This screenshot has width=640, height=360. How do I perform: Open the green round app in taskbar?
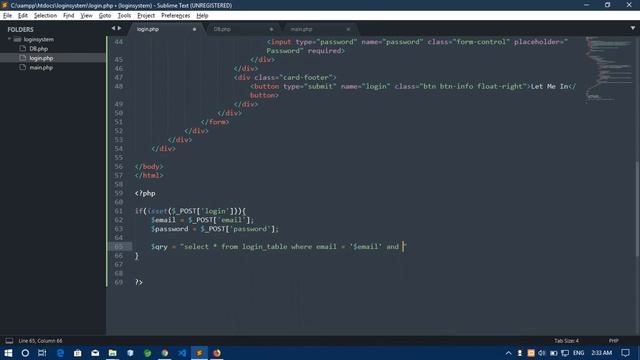147,353
